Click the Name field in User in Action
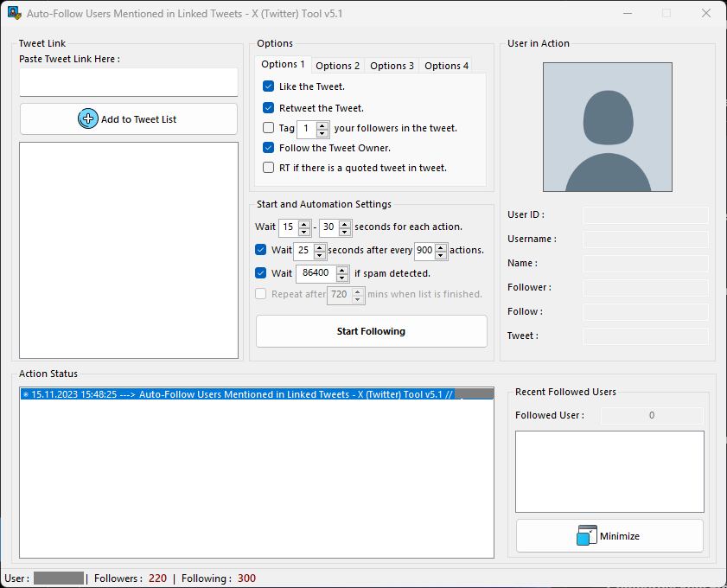 pos(646,264)
